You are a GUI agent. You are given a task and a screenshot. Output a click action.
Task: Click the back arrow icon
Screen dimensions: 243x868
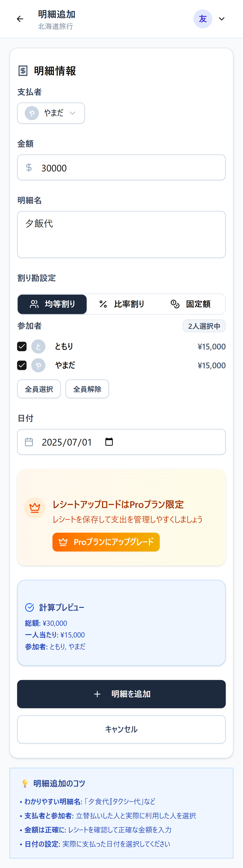pyautogui.click(x=20, y=19)
